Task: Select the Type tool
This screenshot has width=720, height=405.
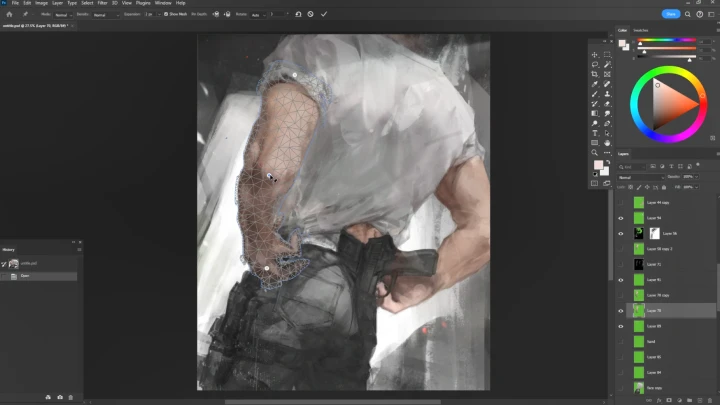Action: pos(595,133)
